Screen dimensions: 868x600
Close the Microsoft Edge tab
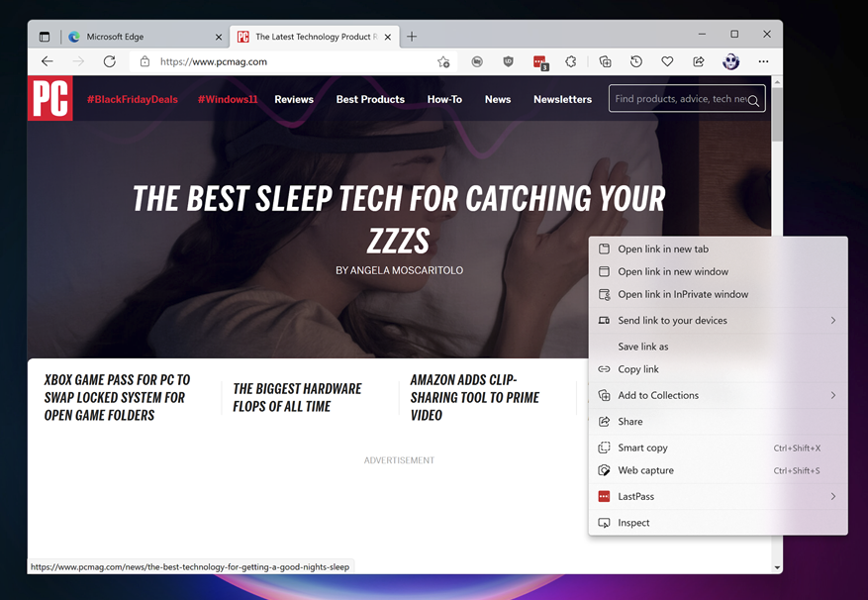(x=219, y=37)
